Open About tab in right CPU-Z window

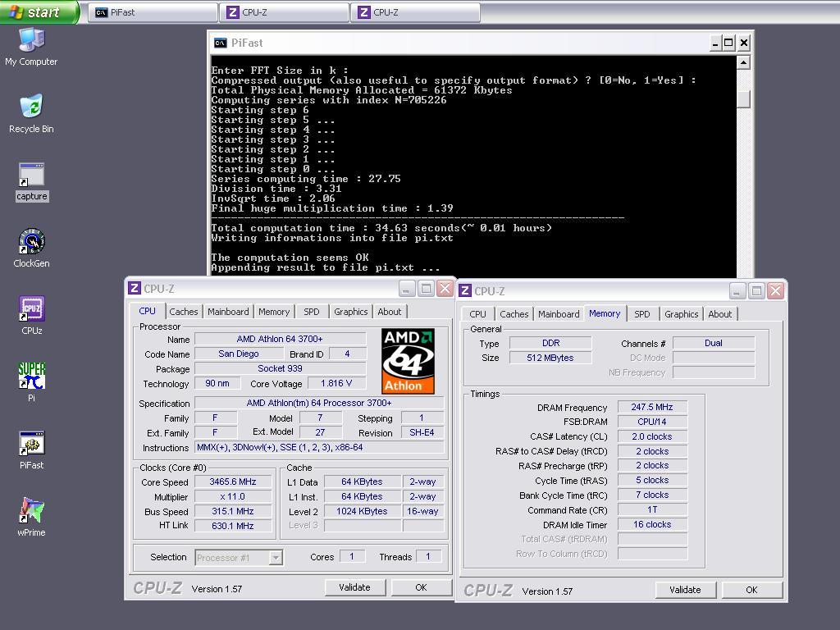(x=720, y=314)
